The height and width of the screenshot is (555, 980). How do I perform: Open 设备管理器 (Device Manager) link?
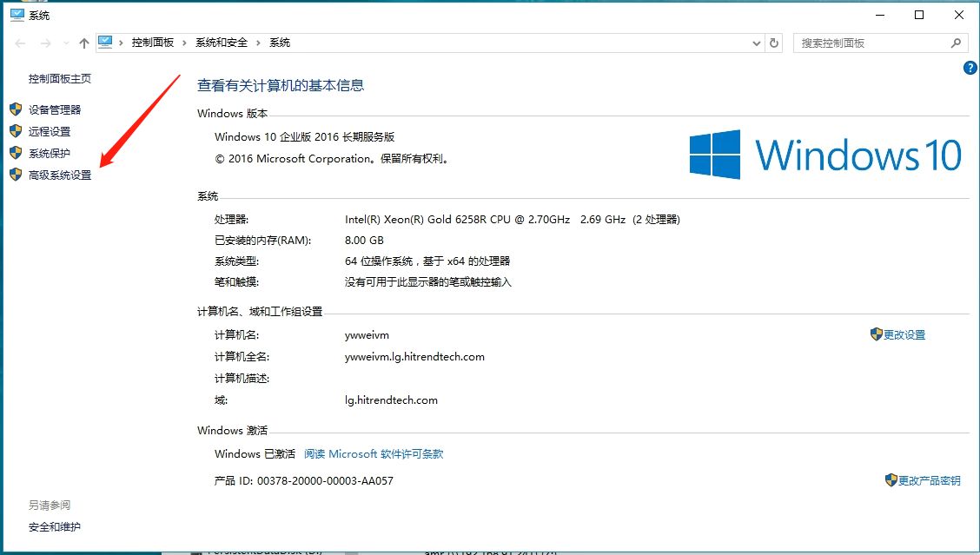55,110
